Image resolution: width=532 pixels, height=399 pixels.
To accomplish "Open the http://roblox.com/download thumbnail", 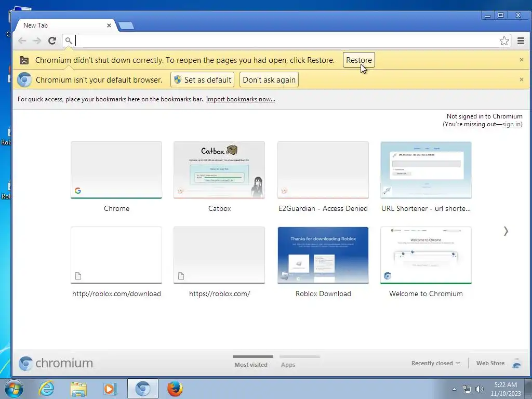I will [x=116, y=255].
